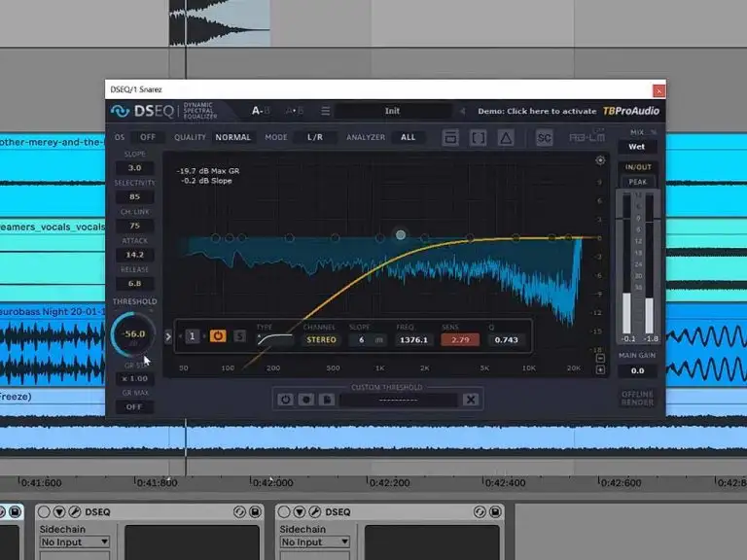Toggle the band solo S button

[x=239, y=336]
